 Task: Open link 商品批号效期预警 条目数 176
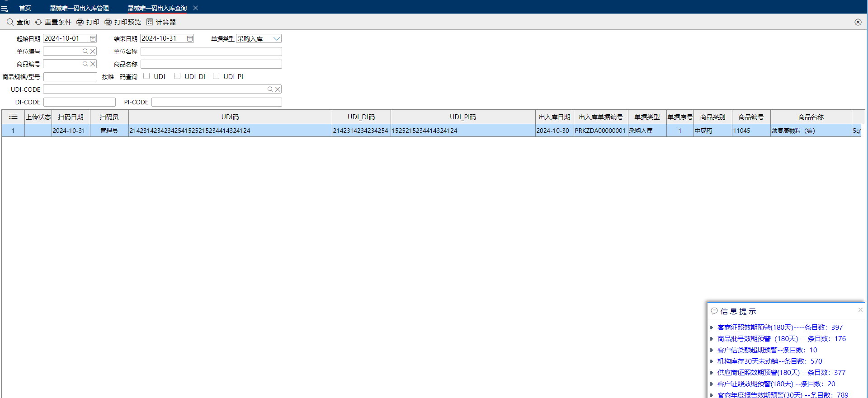coord(781,338)
